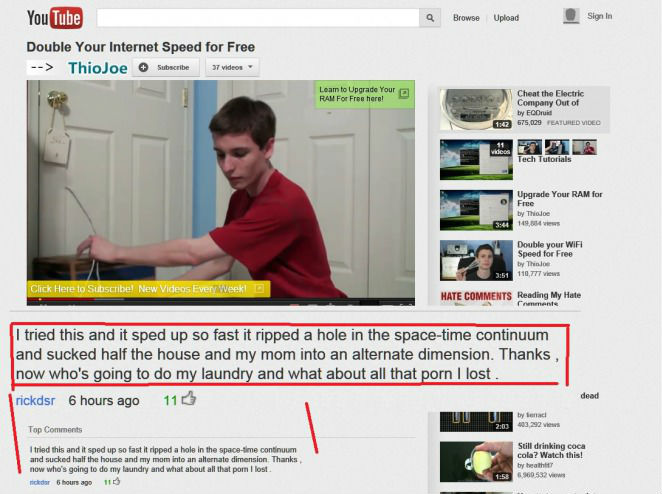Click the plus icon on Subscribe button

[x=143, y=67]
